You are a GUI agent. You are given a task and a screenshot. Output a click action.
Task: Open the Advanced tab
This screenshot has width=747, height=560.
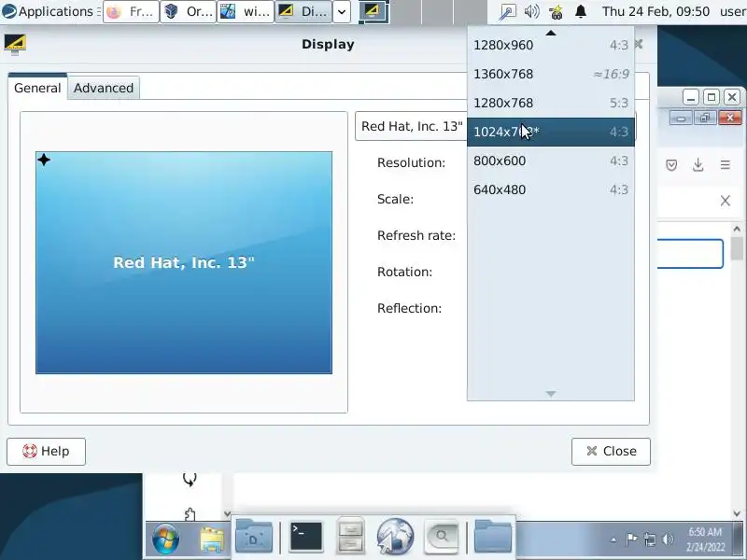click(x=104, y=88)
